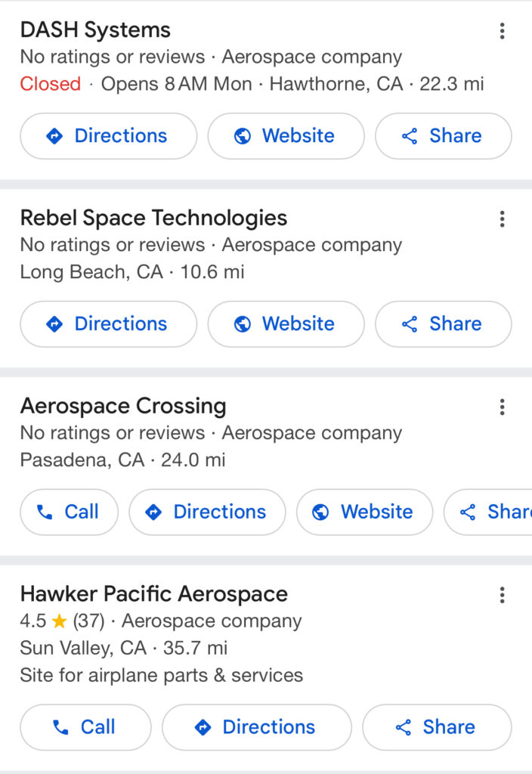
Task: Tap the partially visible Share for Aerospace Crossing
Action: [489, 512]
